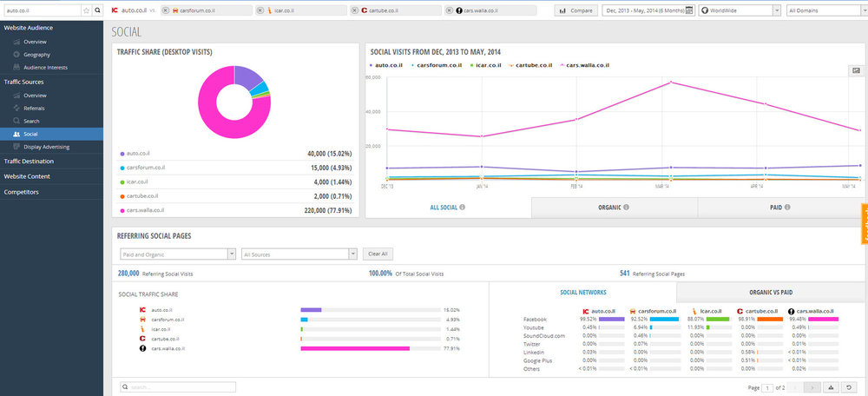Switch to the Organic vs Paid tab
This screenshot has height=396, width=868.
coord(773,292)
